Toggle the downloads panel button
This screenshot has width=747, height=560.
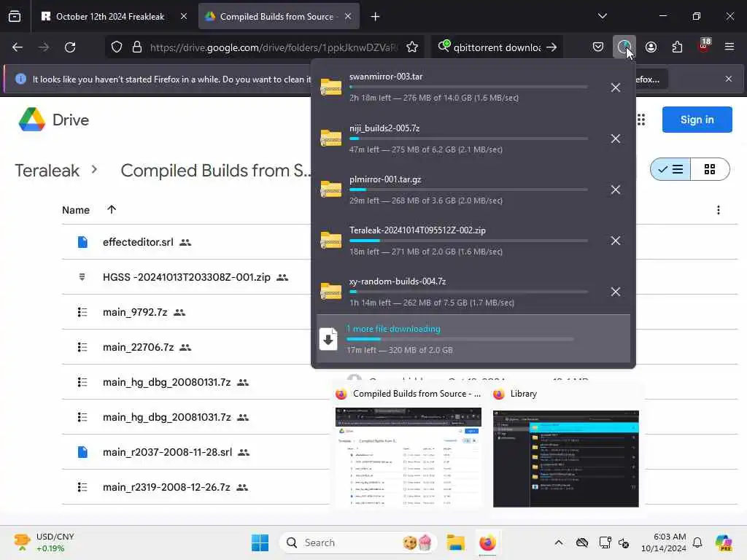(624, 47)
